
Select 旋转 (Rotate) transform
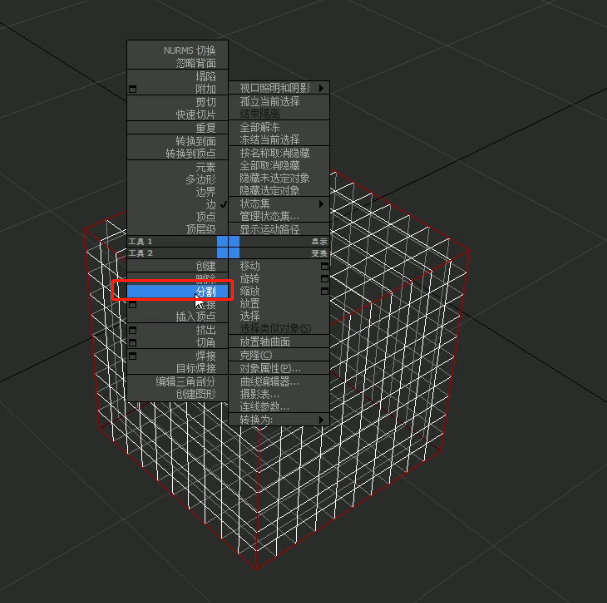pyautogui.click(x=250, y=279)
